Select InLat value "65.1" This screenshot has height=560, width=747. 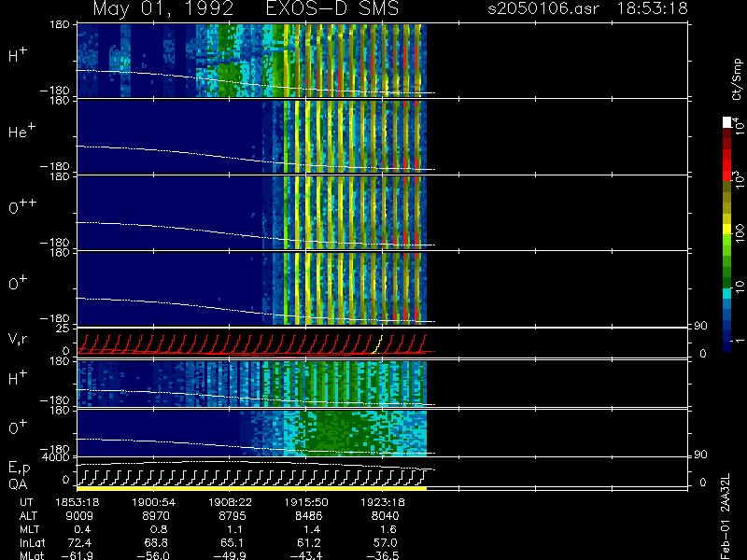coord(232,542)
